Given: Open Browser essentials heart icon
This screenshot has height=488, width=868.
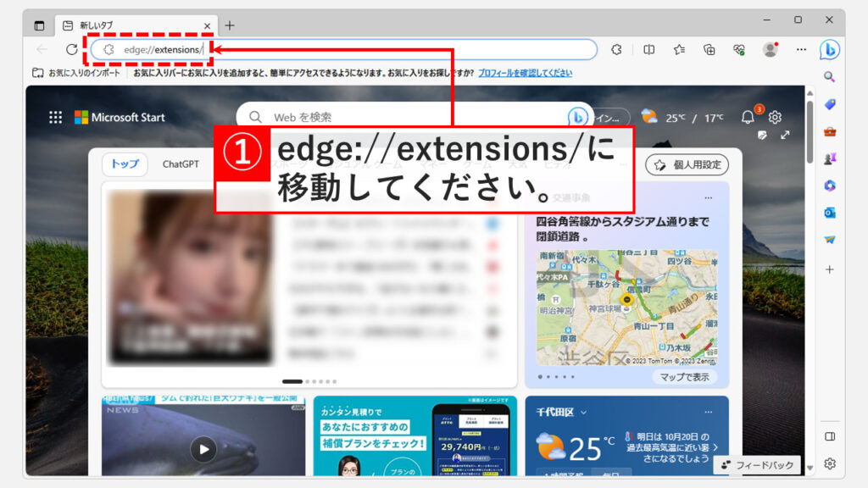Looking at the screenshot, I should click(739, 50).
